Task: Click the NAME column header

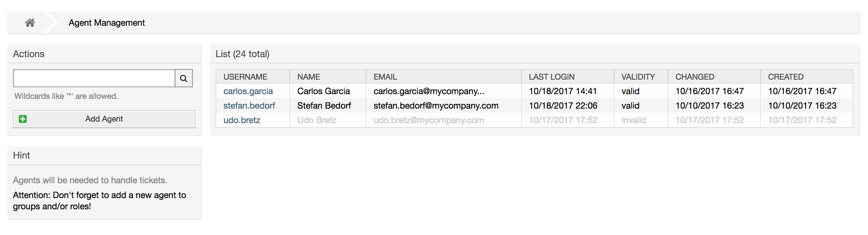Action: [x=309, y=77]
